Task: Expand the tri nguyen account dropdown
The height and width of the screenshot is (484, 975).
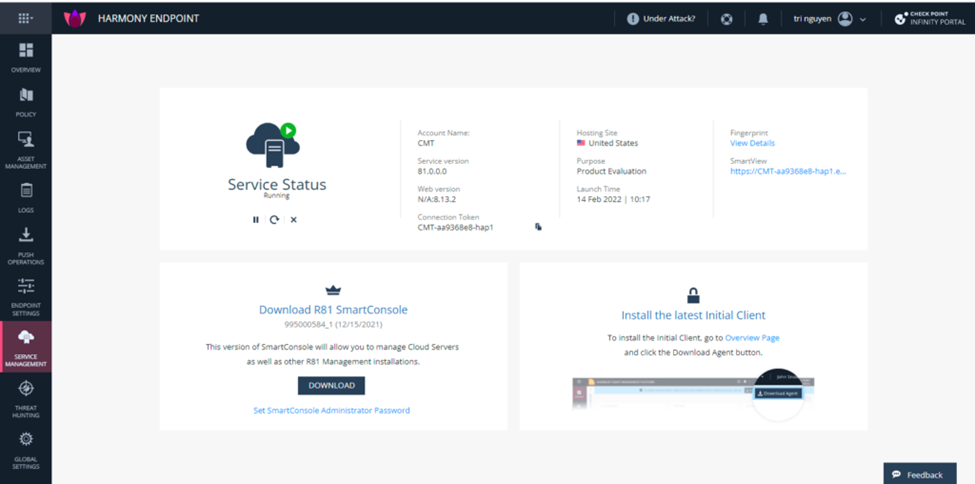Action: pyautogui.click(x=863, y=19)
